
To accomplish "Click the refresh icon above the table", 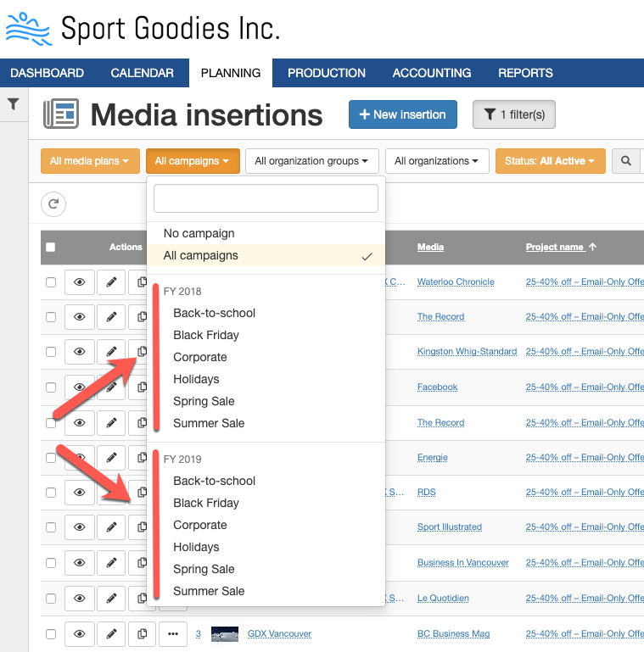I will click(x=53, y=203).
